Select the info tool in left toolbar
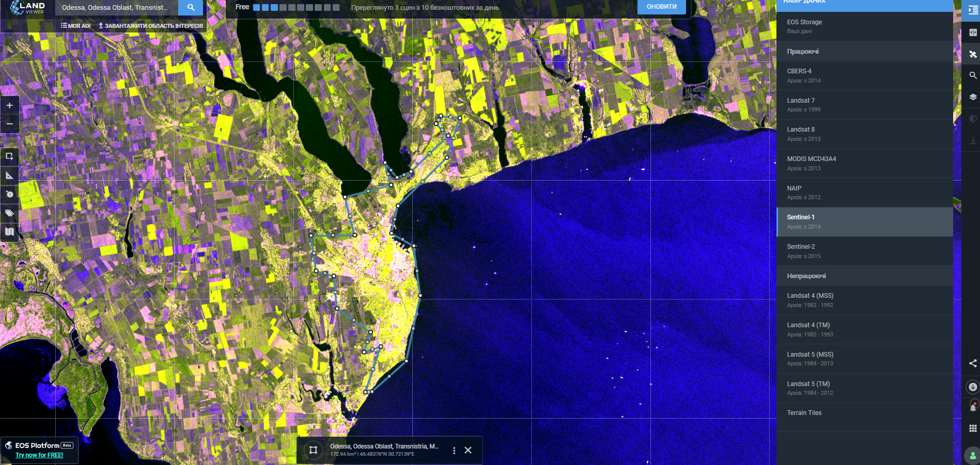The height and width of the screenshot is (465, 980). point(9,194)
